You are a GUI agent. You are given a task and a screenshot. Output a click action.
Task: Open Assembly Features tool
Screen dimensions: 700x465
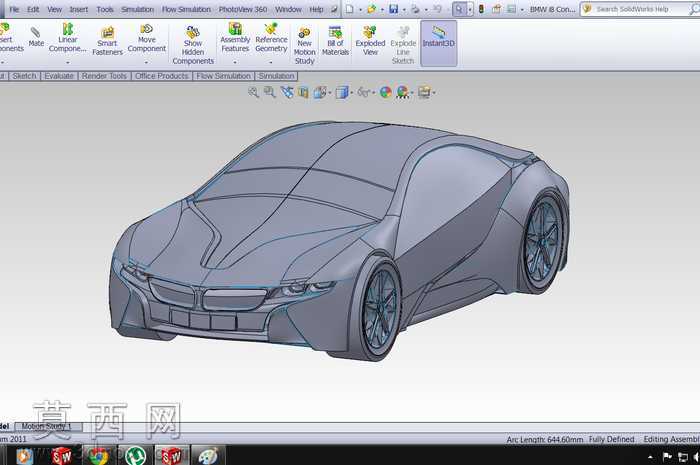pyautogui.click(x=235, y=38)
